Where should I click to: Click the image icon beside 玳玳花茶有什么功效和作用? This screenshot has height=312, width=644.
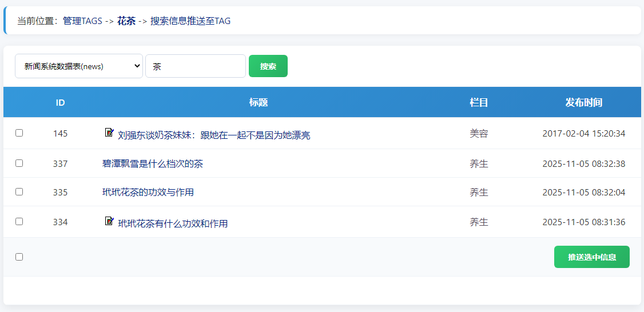click(109, 221)
